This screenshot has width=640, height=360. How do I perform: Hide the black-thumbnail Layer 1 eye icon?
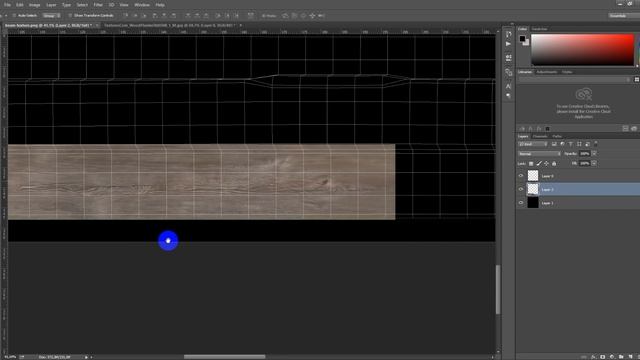[x=521, y=203]
